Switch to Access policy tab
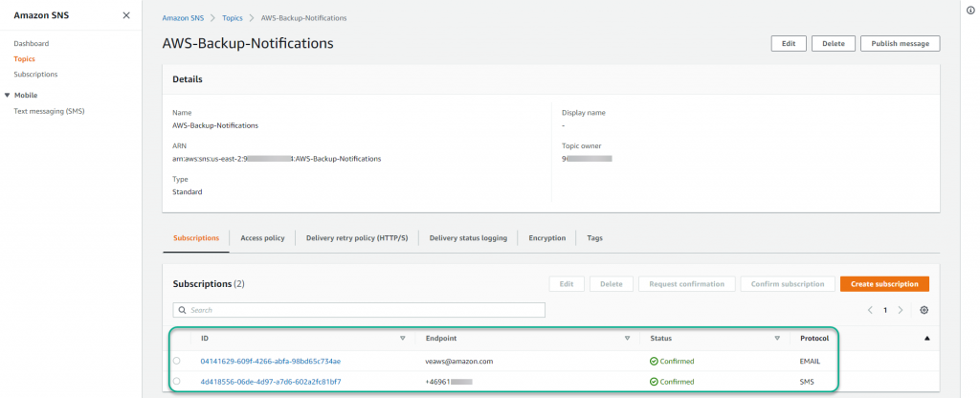 [x=262, y=238]
